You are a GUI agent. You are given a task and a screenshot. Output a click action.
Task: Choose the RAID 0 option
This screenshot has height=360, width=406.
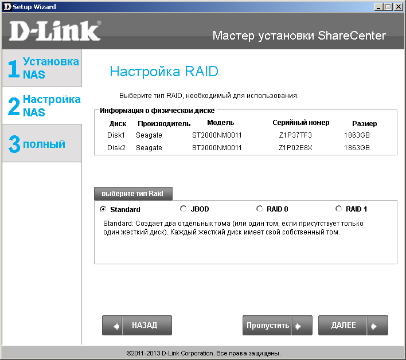[259, 209]
